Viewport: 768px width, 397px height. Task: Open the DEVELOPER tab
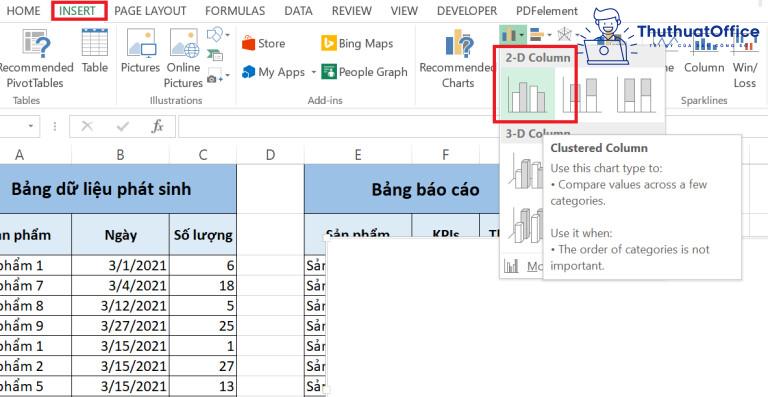click(467, 11)
